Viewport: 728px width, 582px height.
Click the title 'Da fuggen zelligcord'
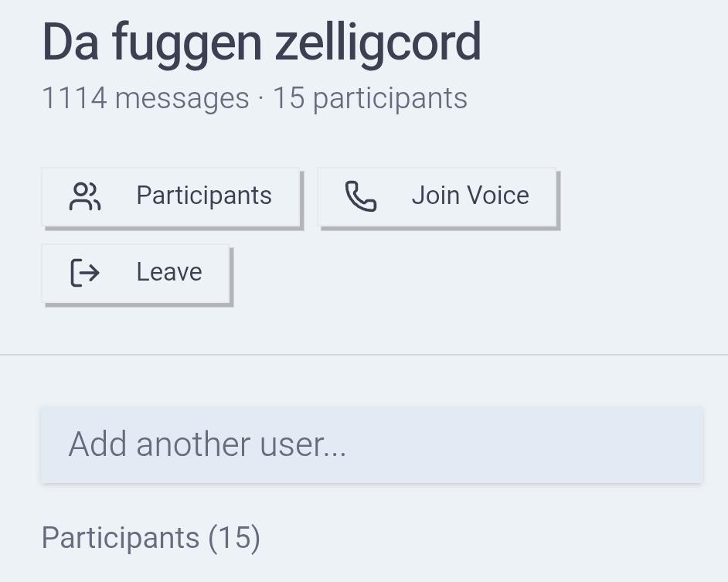(x=261, y=42)
